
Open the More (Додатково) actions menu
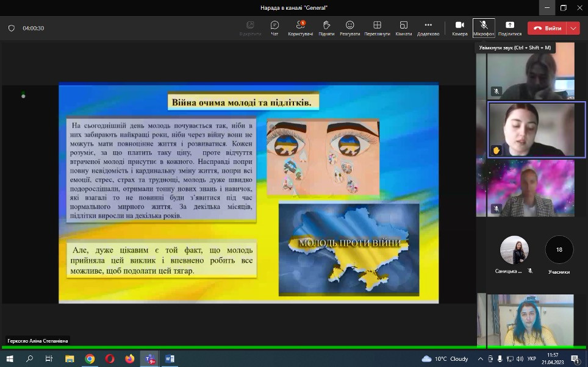428,27
